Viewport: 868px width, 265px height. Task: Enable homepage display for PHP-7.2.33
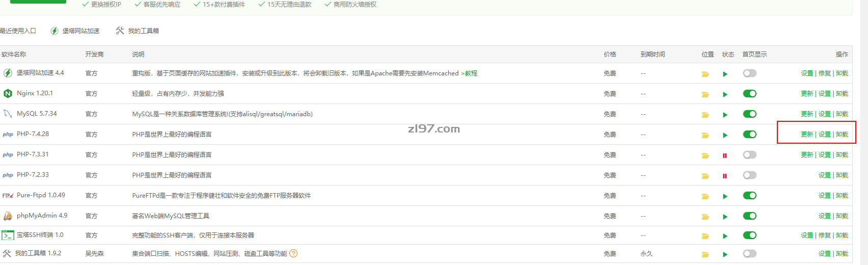pyautogui.click(x=749, y=175)
